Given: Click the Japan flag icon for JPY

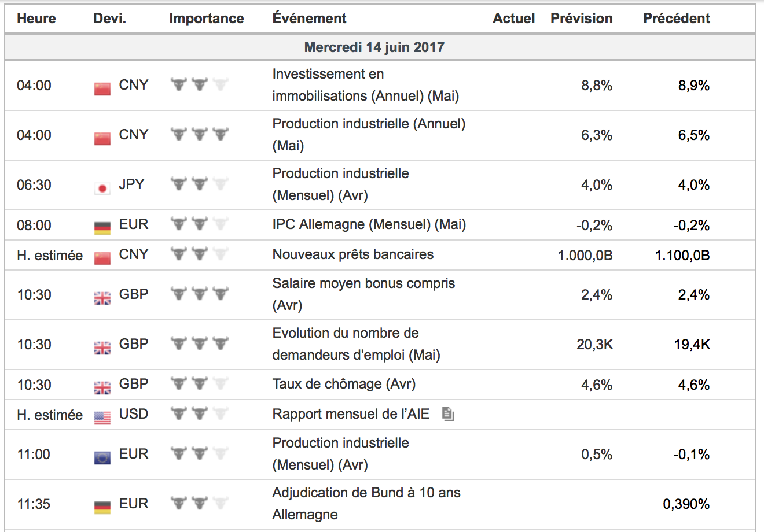Looking at the screenshot, I should 102,187.
